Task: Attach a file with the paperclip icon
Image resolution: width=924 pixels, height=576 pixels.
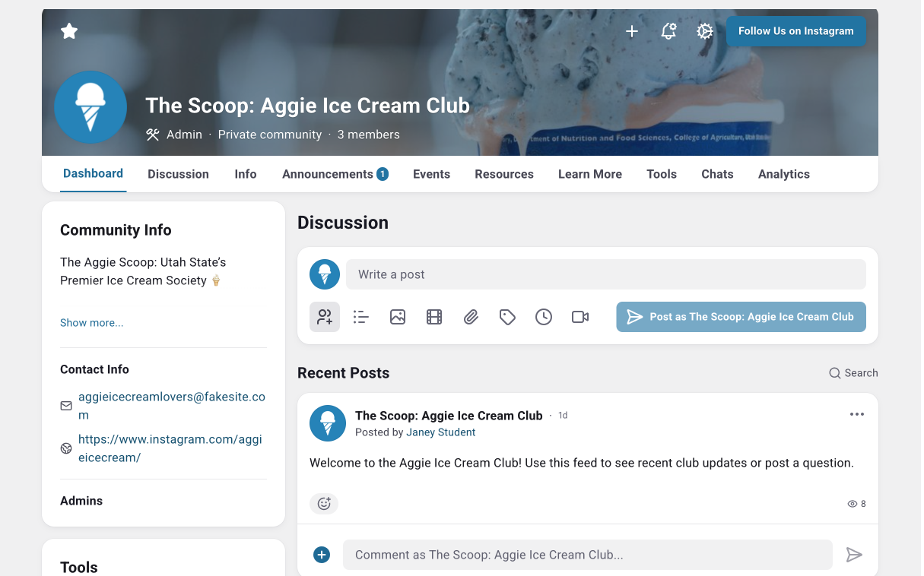Action: point(471,317)
